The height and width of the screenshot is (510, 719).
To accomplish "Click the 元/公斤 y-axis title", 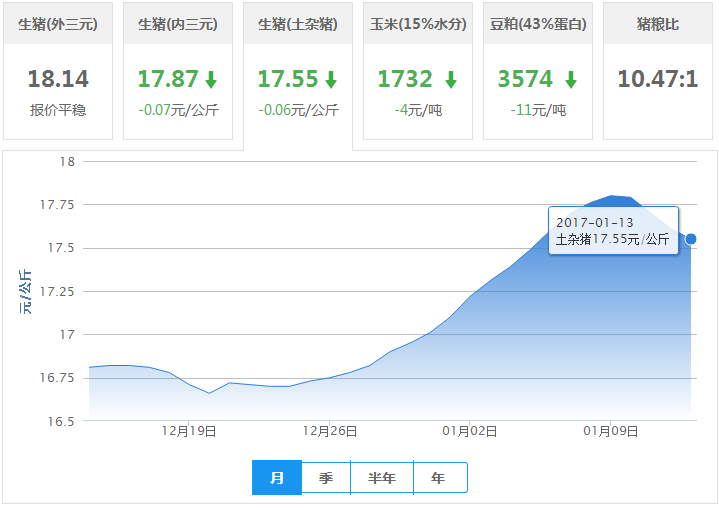I will [26, 292].
